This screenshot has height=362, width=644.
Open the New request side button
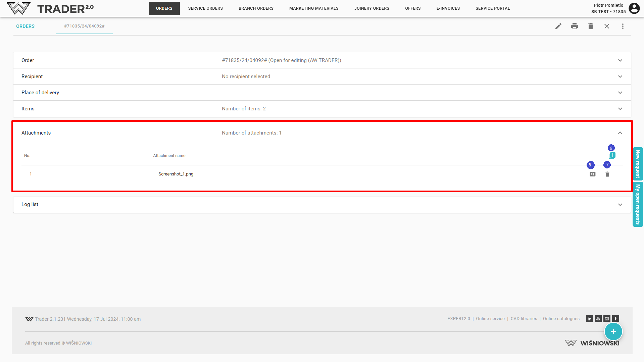tap(638, 164)
